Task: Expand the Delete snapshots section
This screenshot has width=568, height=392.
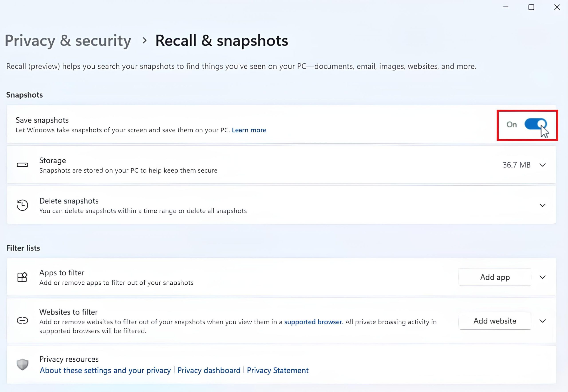Action: click(x=542, y=205)
